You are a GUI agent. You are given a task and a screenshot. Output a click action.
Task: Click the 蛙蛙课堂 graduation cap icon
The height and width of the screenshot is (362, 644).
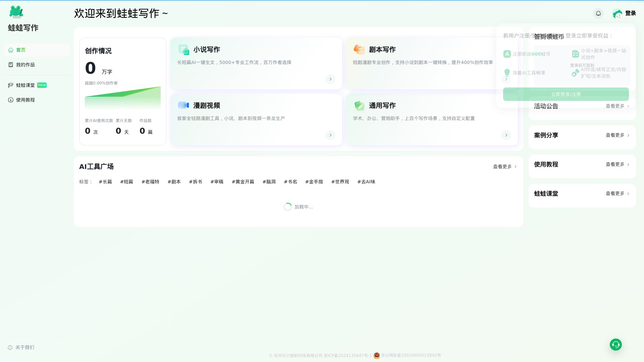(11, 85)
